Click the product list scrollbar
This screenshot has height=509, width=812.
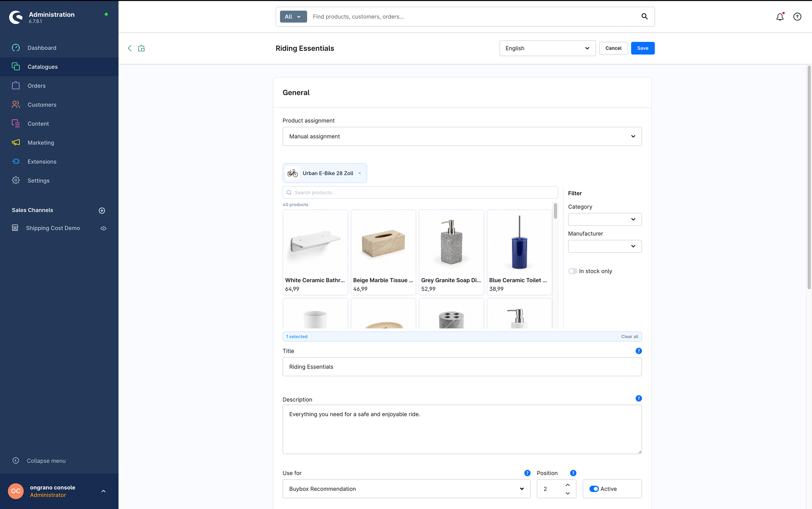pyautogui.click(x=555, y=211)
